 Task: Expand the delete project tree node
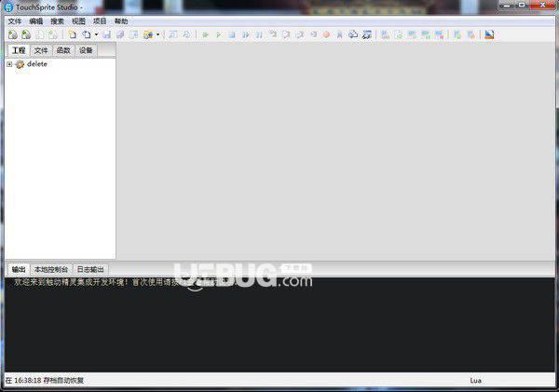point(9,64)
